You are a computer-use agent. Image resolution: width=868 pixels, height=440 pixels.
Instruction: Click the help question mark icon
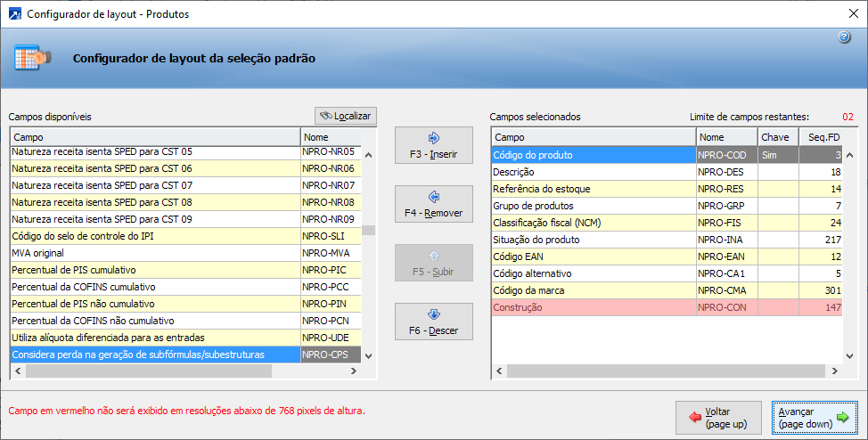click(x=844, y=37)
